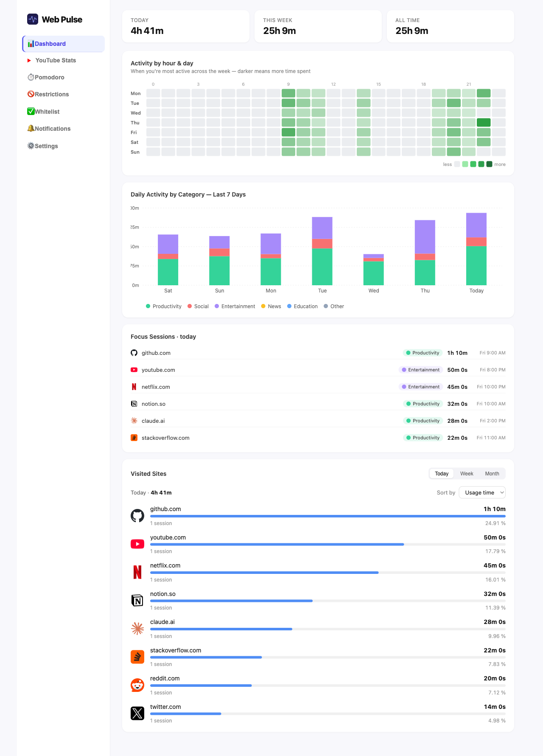Screen dimensions: 543x756
Task: Click Stack Overflow icon in Focus Sessions
Action: click(134, 438)
